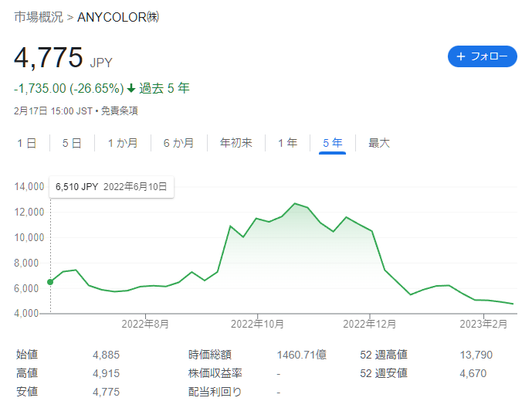The image size is (532, 408).
Task: Choose the 1 年 range tab
Action: click(288, 143)
